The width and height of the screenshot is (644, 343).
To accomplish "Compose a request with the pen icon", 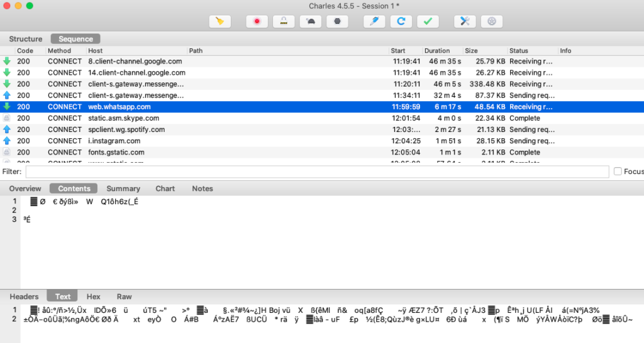I will click(x=374, y=21).
